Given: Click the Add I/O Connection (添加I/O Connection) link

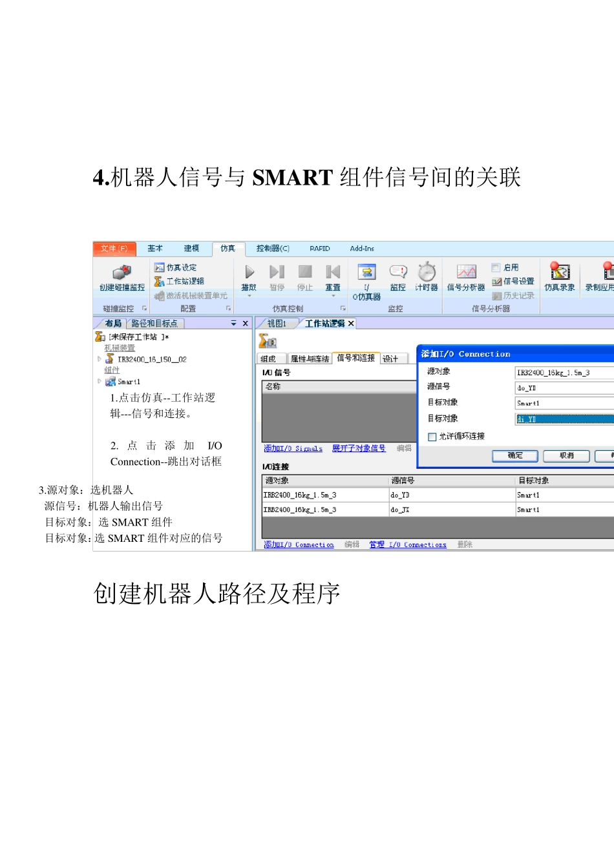Looking at the screenshot, I should coord(299,545).
